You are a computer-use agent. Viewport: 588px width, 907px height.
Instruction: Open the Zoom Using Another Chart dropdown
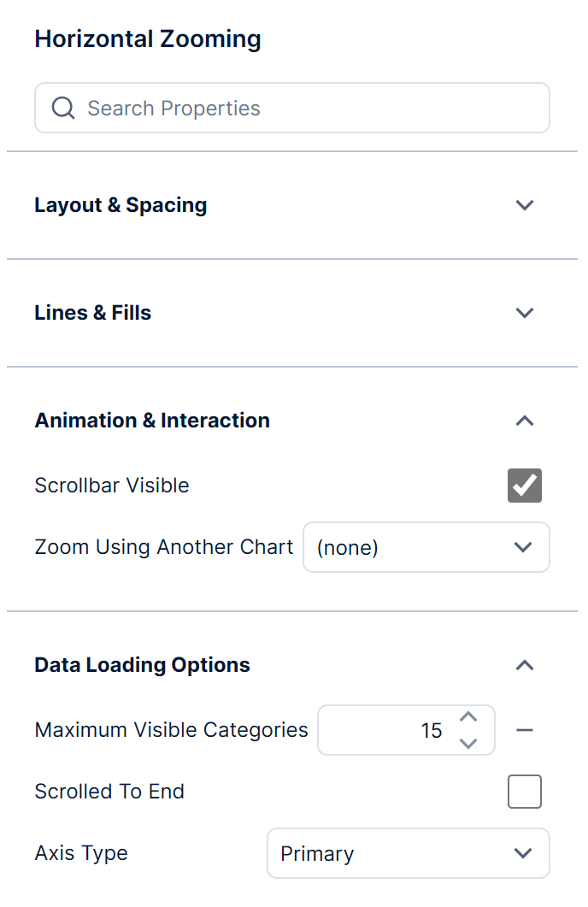(426, 547)
